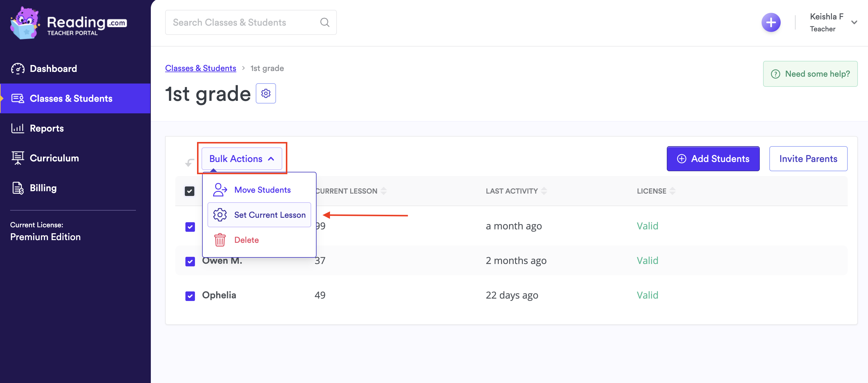Click the Add Students button

click(713, 159)
